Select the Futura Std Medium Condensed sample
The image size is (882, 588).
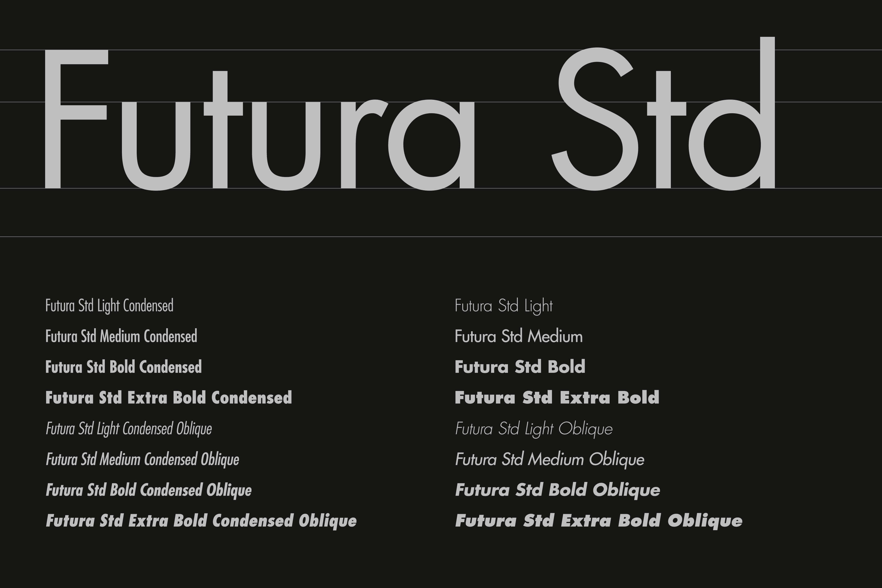click(121, 336)
